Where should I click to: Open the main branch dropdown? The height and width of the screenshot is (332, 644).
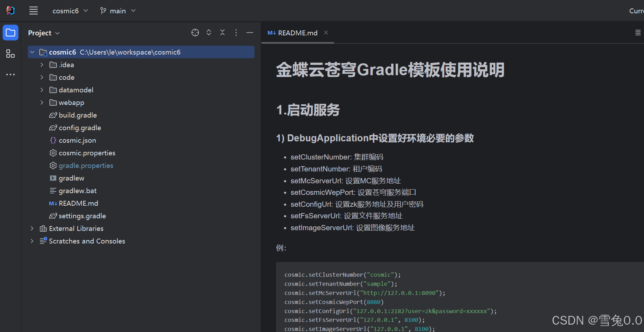coord(118,11)
